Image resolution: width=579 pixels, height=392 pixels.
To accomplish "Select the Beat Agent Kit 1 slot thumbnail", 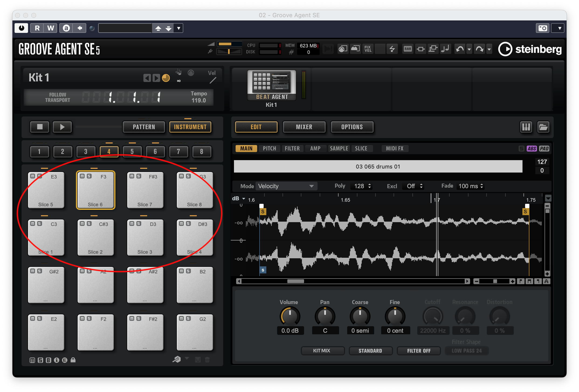I will point(272,85).
